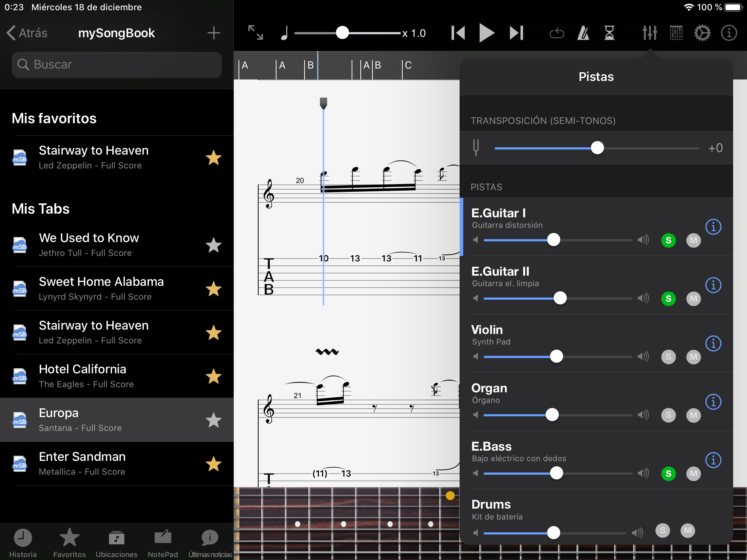Toggle solo on E.Guitar I track

pos(668,240)
